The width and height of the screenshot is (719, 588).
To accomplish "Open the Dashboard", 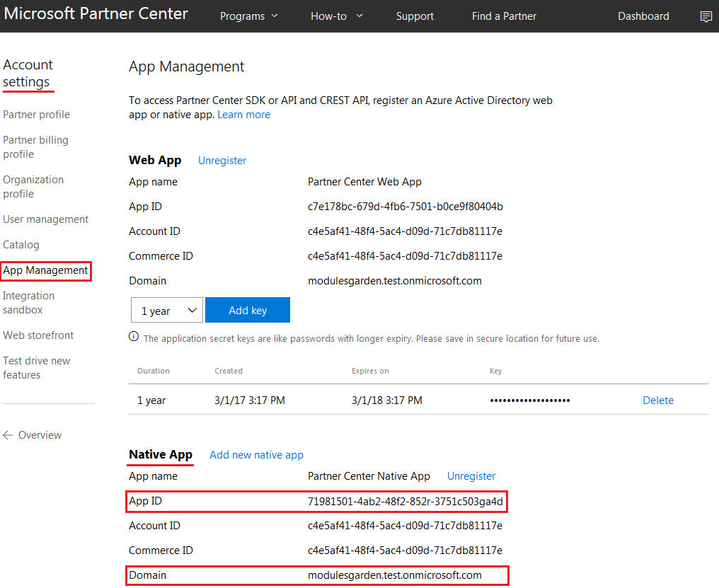I will 643,16.
